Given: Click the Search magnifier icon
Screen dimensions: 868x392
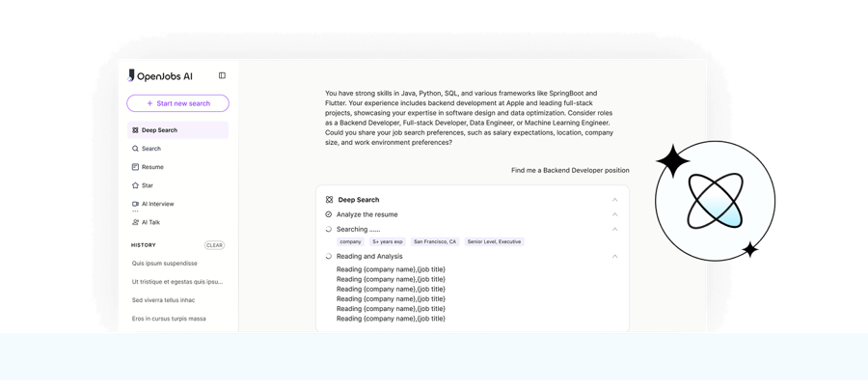Looking at the screenshot, I should pos(135,149).
